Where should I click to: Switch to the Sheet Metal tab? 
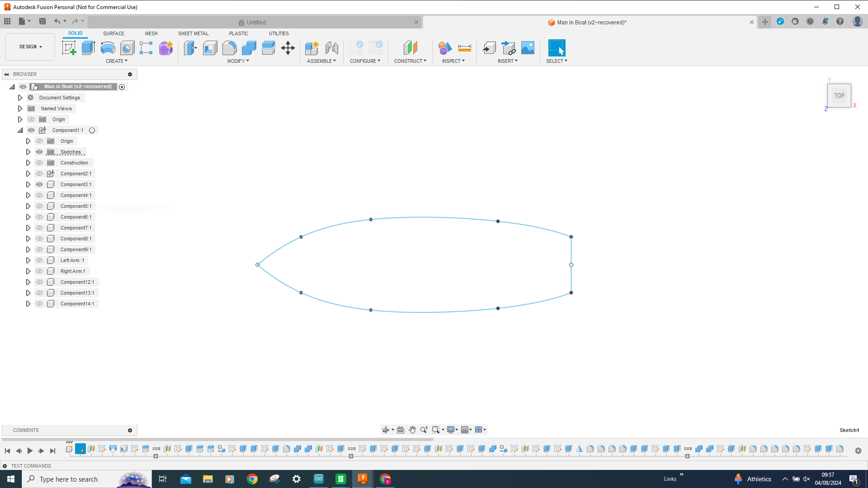tap(193, 33)
